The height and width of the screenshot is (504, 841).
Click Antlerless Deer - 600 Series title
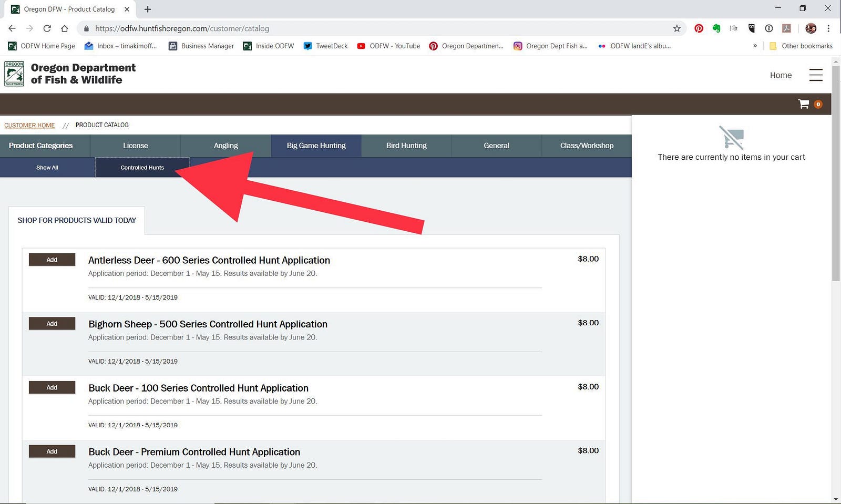pyautogui.click(x=209, y=260)
